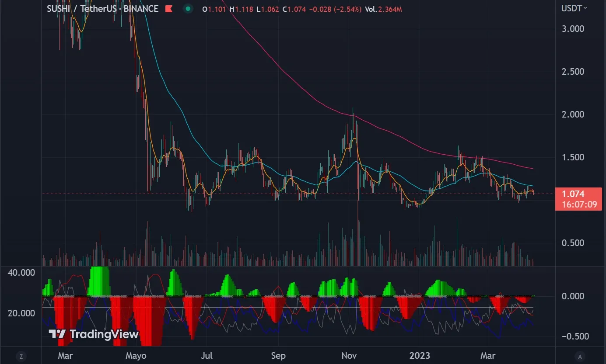The height and width of the screenshot is (364, 606).
Task: Click the Mayo label on time axis
Action: tap(136, 355)
